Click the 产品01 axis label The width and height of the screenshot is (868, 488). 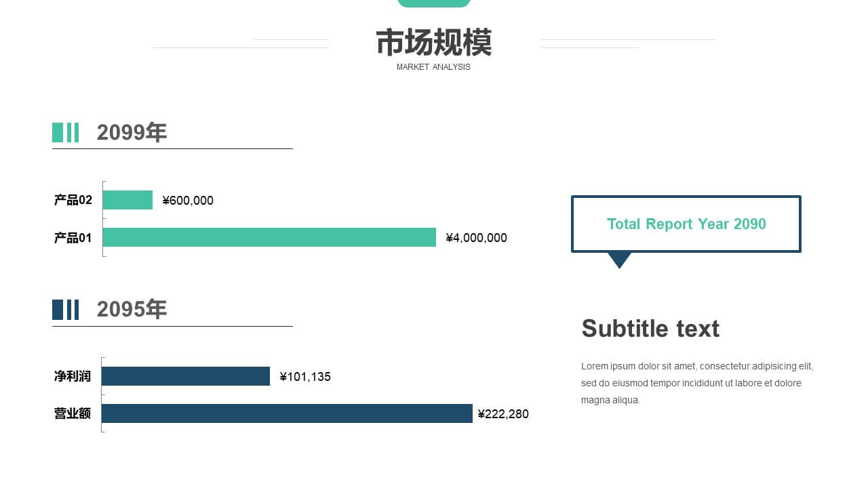73,238
